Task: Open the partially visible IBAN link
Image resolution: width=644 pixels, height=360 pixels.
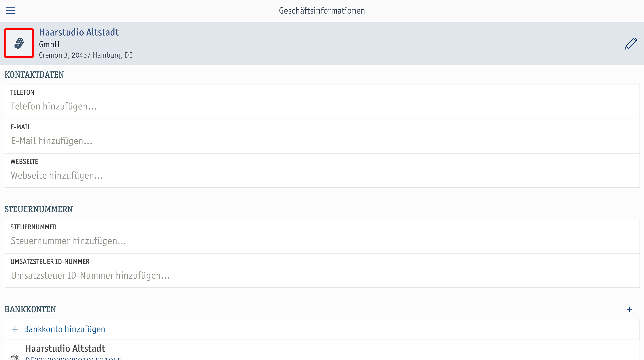Action: click(73, 358)
